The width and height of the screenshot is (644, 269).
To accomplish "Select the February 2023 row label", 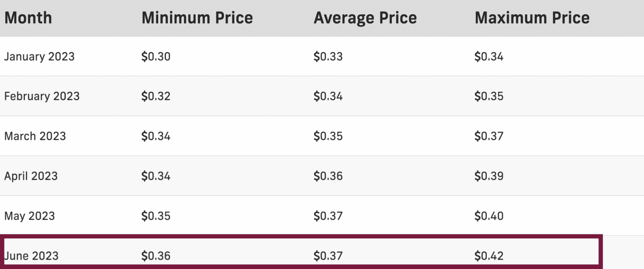I will (x=42, y=96).
